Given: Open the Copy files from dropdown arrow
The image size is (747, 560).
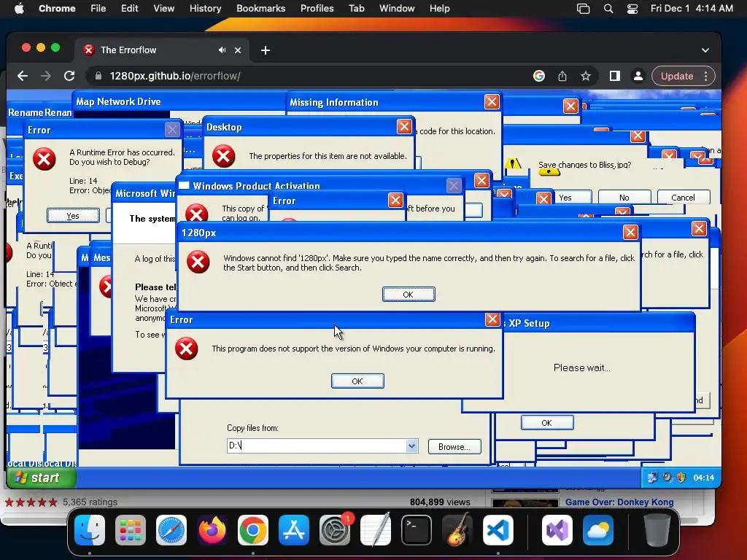Looking at the screenshot, I should tap(411, 446).
